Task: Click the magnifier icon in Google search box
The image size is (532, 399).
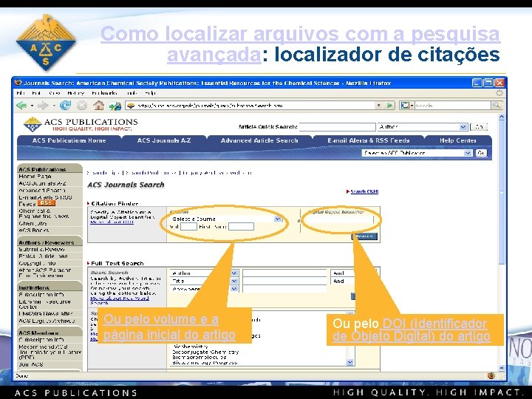Action: [497, 106]
